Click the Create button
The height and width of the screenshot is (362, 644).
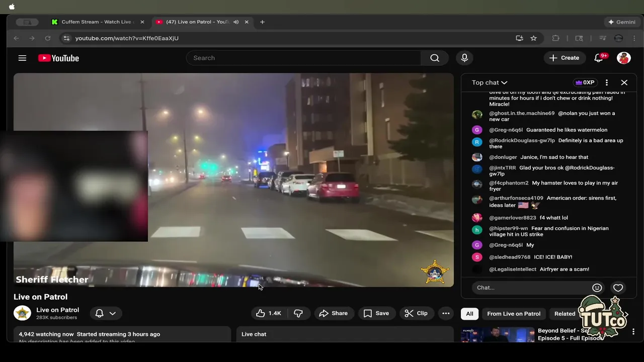tap(565, 58)
